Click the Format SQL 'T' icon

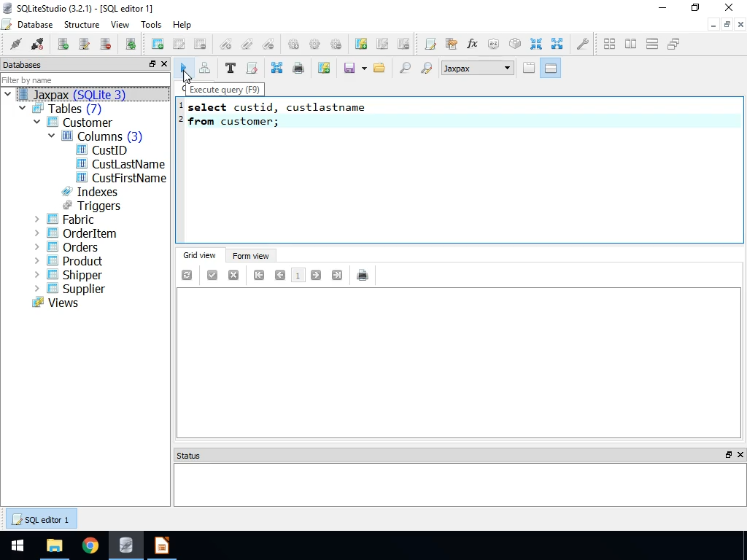pos(230,68)
